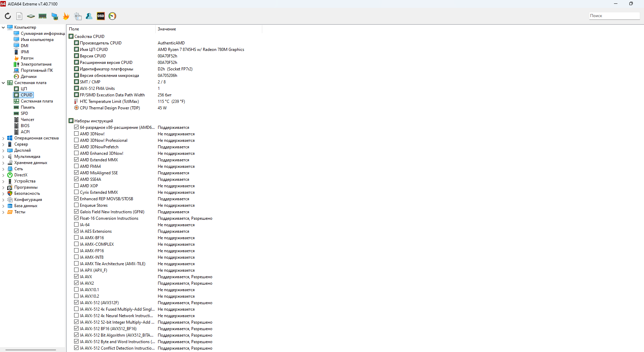Toggle the IA AVX-512 (AVX512F) checkbox
Viewport: 644px width, 352px height.
(x=76, y=303)
